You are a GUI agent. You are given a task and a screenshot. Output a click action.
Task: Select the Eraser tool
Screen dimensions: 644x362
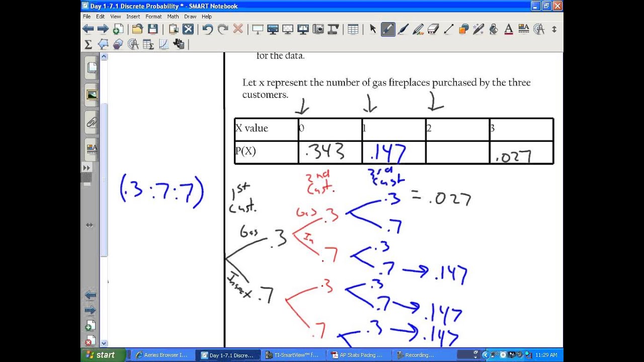point(433,29)
